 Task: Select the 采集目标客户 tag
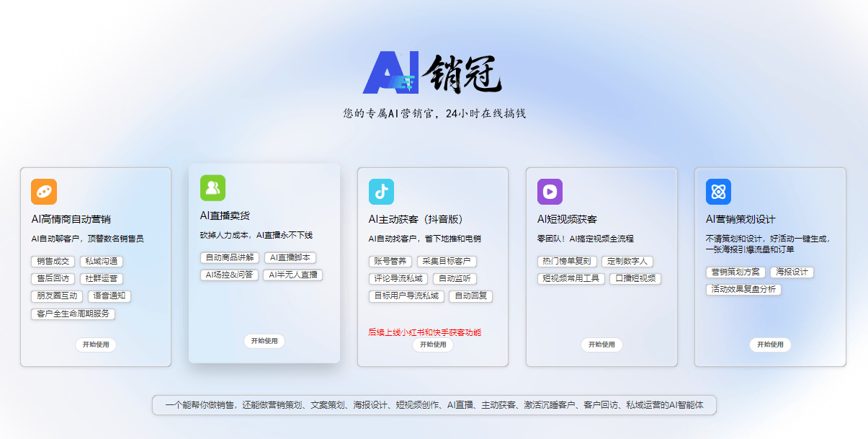tap(447, 262)
